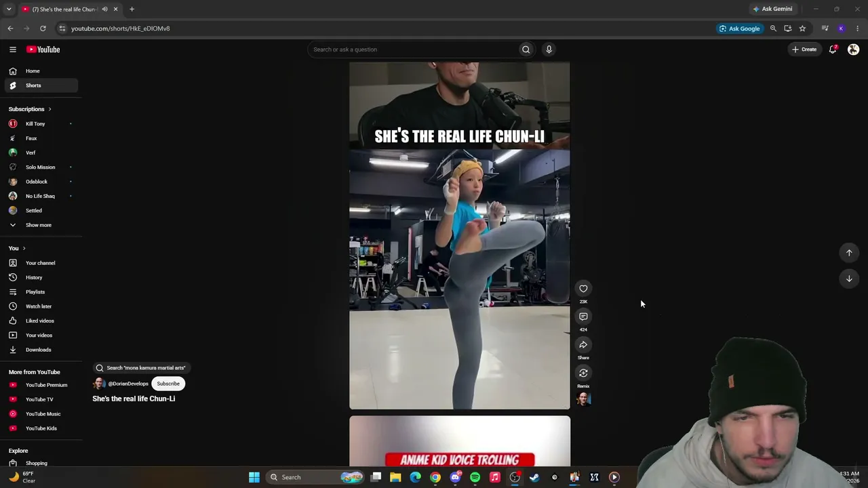Click the Windows taskbar Search box
The height and width of the screenshot is (488, 868).
click(x=316, y=477)
